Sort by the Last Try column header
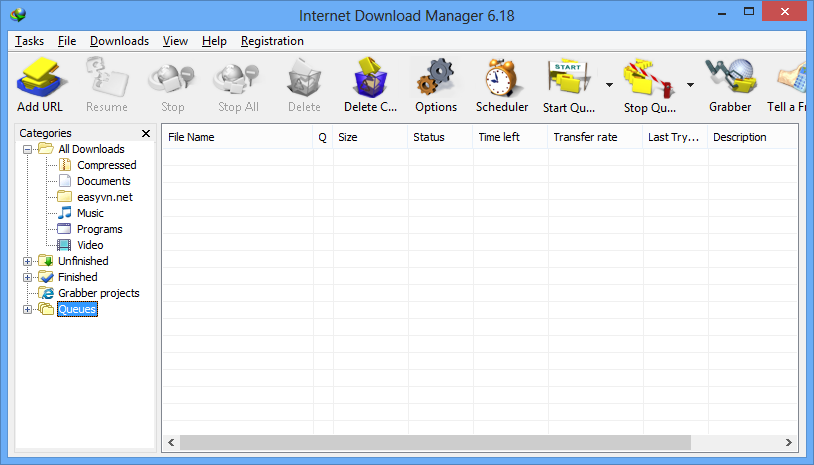Screen dimensions: 814x465 (x=675, y=137)
